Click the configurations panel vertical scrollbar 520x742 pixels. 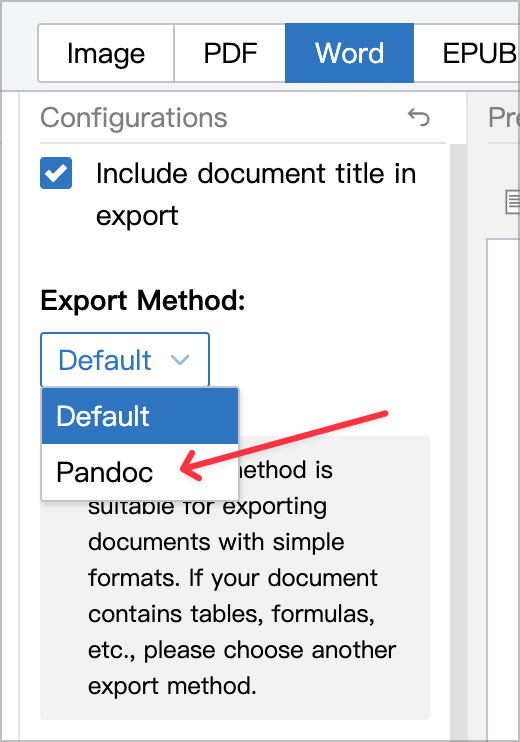(458, 442)
